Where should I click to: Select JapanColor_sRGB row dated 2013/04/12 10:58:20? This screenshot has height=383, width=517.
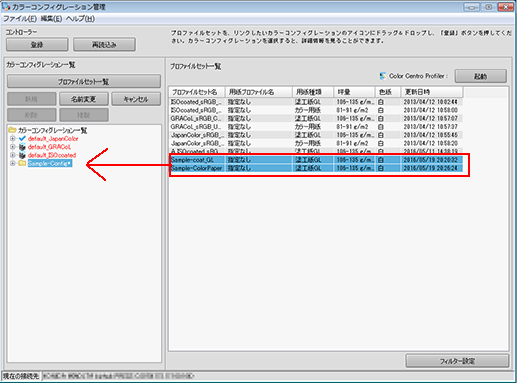point(316,143)
